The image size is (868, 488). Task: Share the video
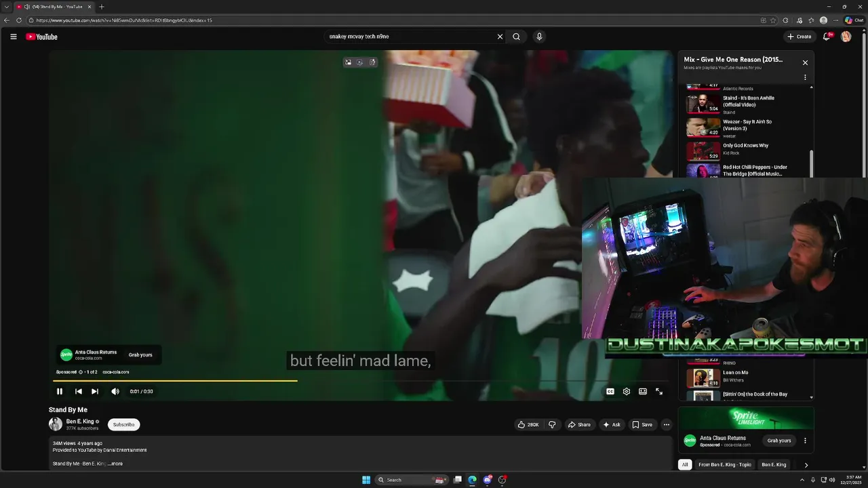point(579,424)
